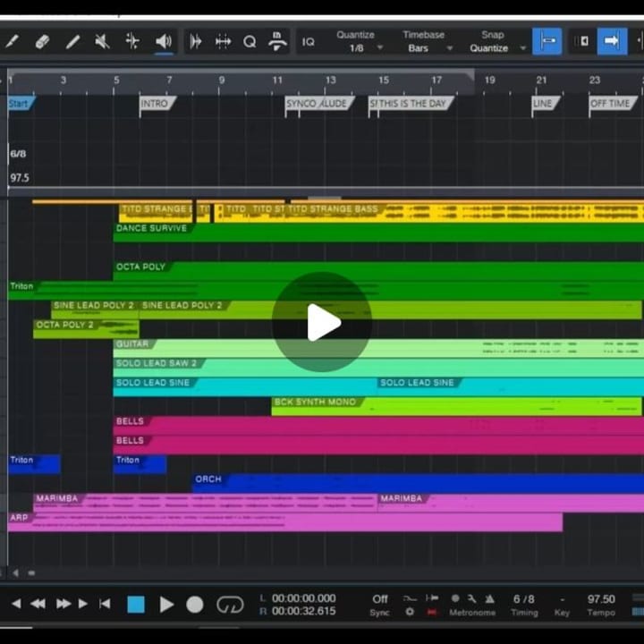This screenshot has height=644, width=644.
Task: Click the 6/8 Timing field
Action: pyautogui.click(x=524, y=599)
